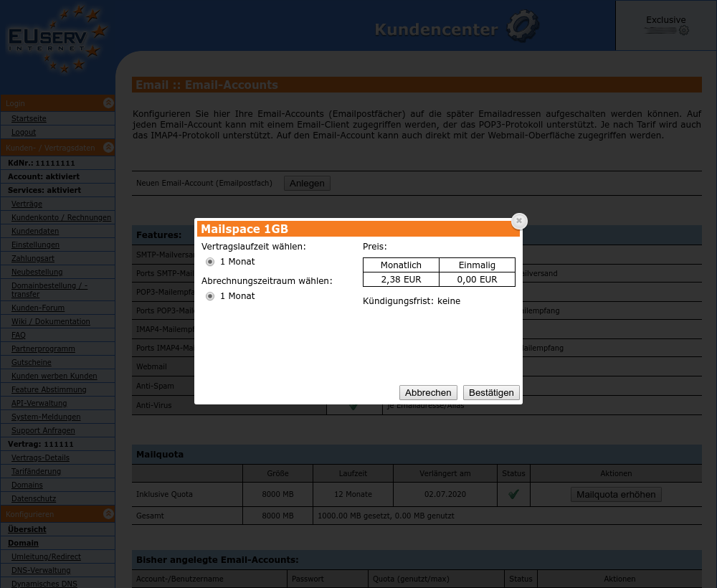
Task: Open the DNS-Verwaltung link
Action: (41, 571)
